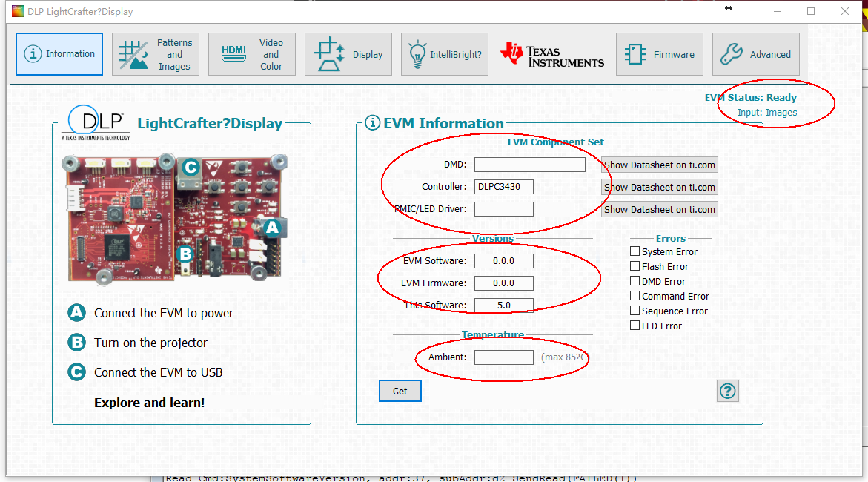Show the DMD datasheet on ti.com

tap(659, 165)
